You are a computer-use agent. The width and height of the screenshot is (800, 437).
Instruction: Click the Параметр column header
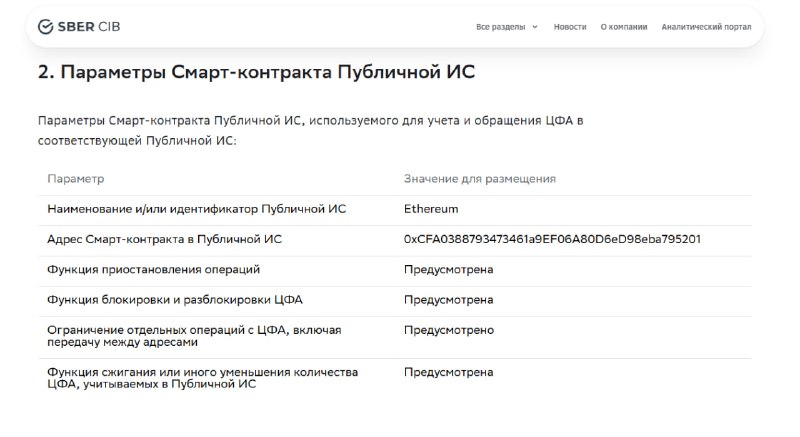(x=76, y=179)
